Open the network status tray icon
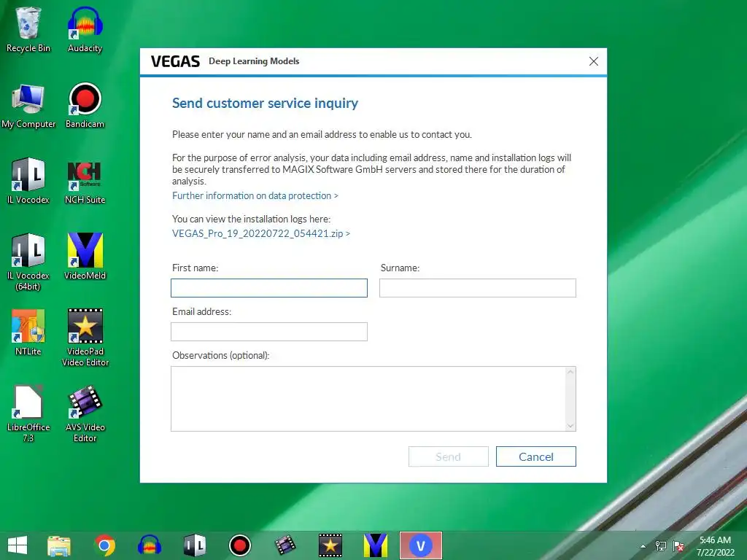The width and height of the screenshot is (747, 560). [661, 546]
